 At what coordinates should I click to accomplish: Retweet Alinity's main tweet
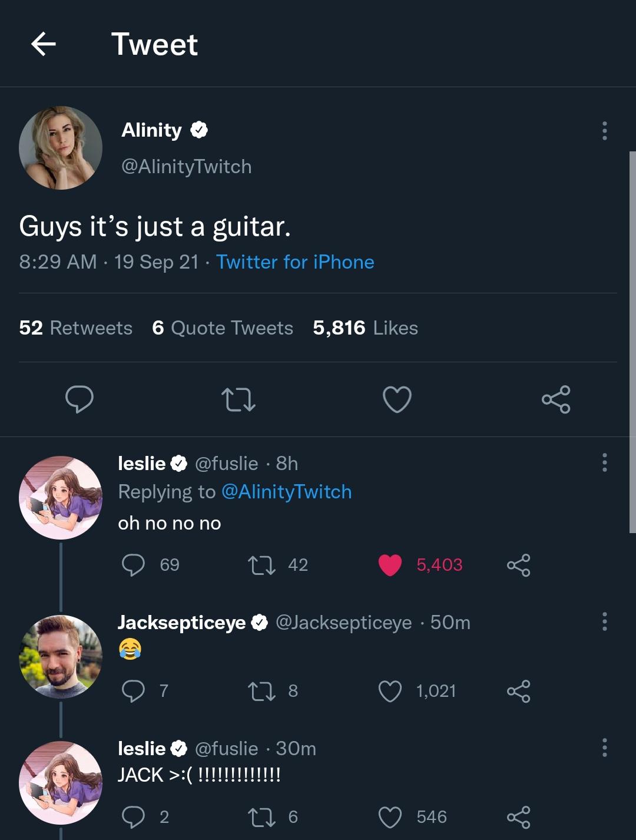[x=238, y=399]
